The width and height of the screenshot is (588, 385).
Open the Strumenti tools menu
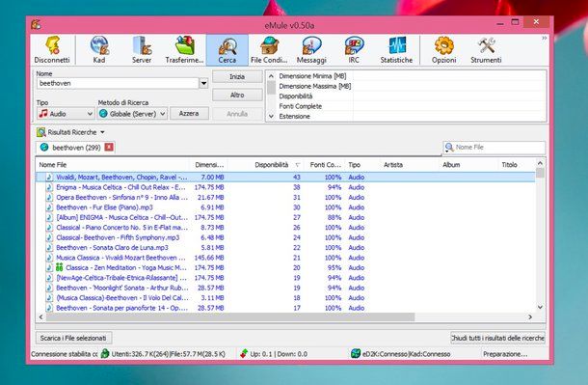486,49
